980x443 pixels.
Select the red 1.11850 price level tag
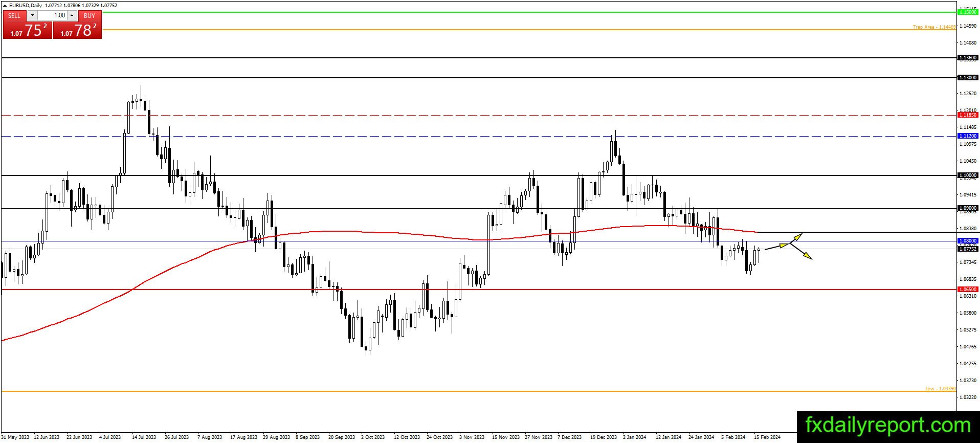pos(967,115)
